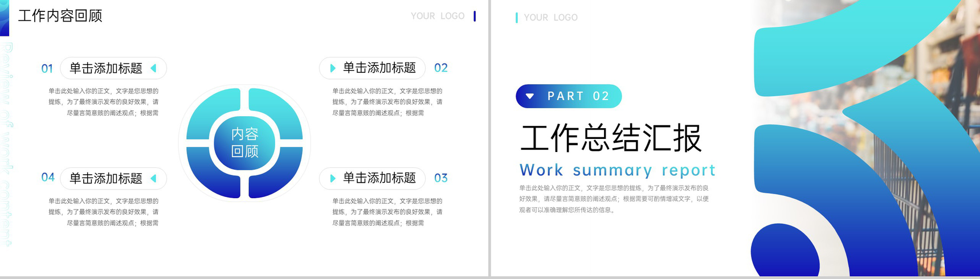Select the 01 title pill 单击添加标题
The image size is (980, 279).
coord(113,68)
